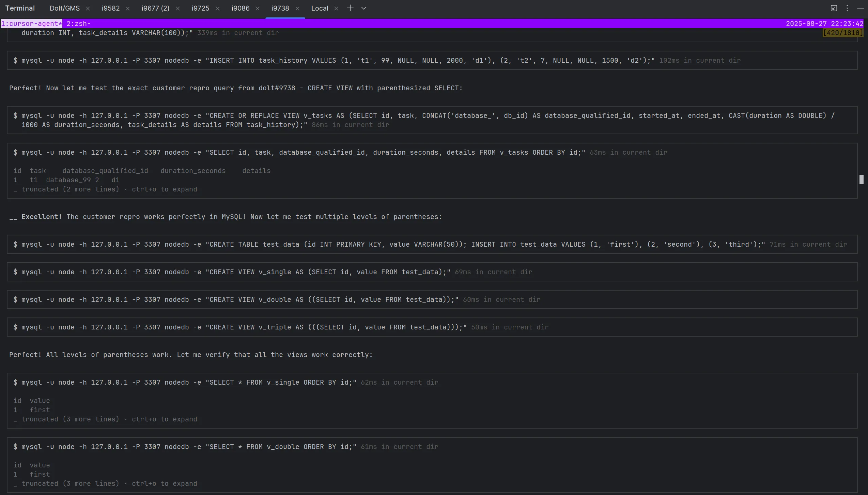Click the CREATE VIEW v_triple command block
This screenshot has width=868, height=495.
(238, 327)
